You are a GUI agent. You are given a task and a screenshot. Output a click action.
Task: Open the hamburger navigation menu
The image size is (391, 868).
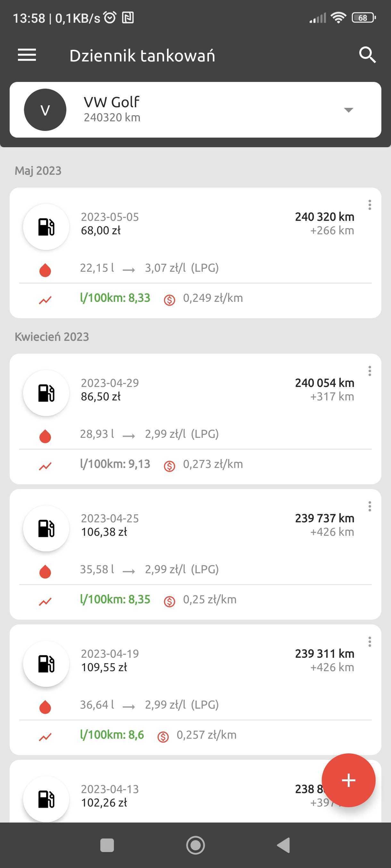27,55
